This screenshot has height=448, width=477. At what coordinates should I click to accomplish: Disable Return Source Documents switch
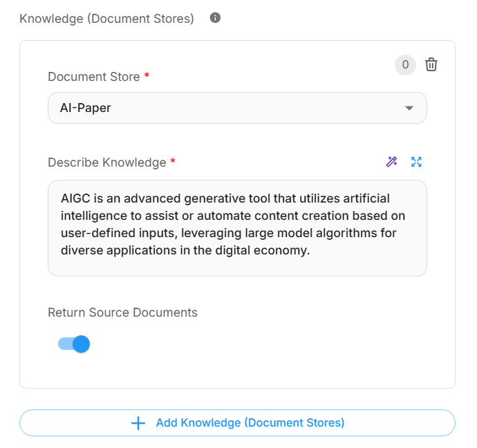coord(74,344)
